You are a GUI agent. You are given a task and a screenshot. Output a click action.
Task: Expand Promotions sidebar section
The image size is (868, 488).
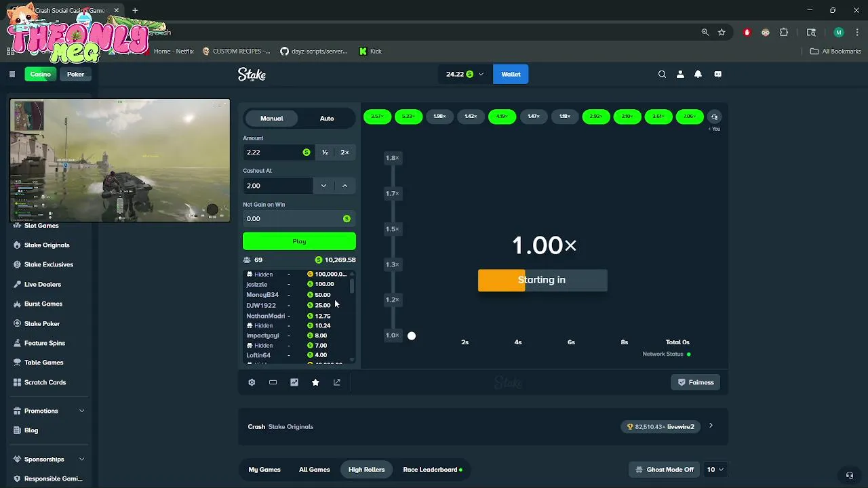pos(81,411)
